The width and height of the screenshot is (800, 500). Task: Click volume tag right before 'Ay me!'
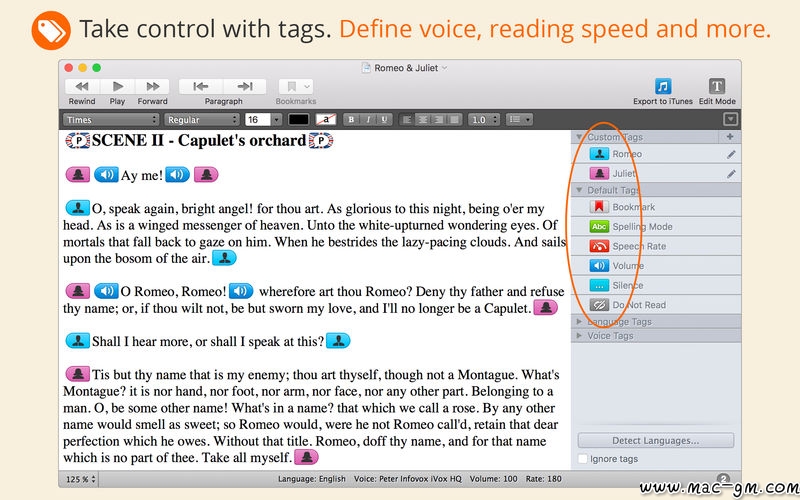coord(106,175)
